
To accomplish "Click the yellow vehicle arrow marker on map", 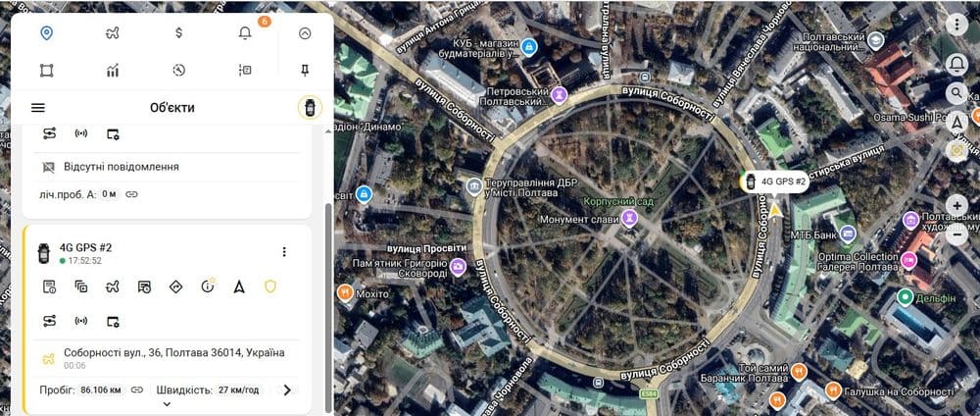I will click(775, 210).
